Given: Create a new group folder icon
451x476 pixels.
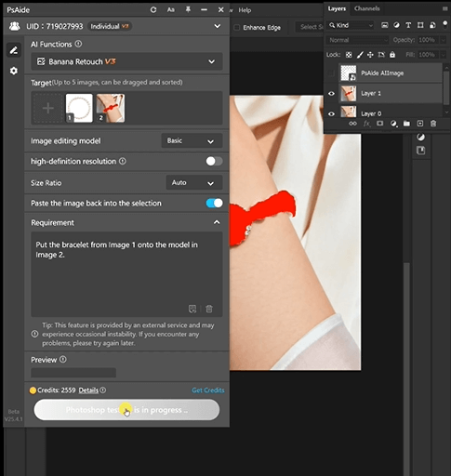Looking at the screenshot, I should tap(406, 124).
